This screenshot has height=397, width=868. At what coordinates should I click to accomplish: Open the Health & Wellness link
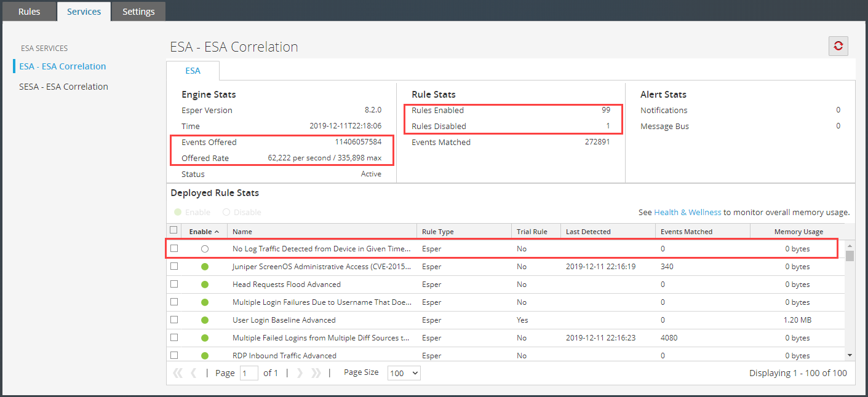coord(687,212)
